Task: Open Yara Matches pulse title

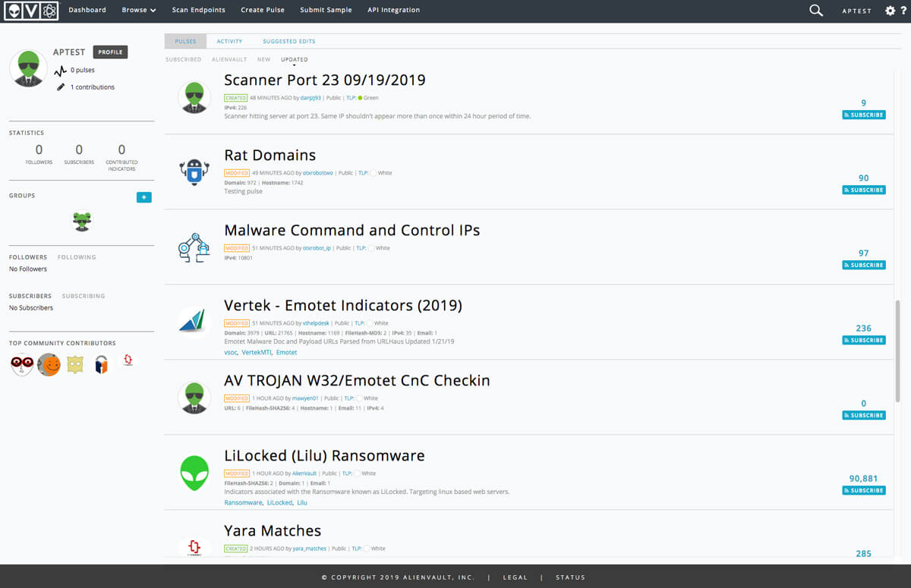Action: pyautogui.click(x=273, y=531)
